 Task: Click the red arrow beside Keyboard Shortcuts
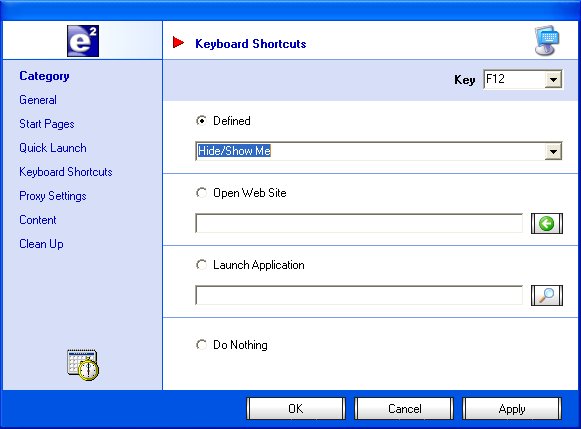pos(178,43)
